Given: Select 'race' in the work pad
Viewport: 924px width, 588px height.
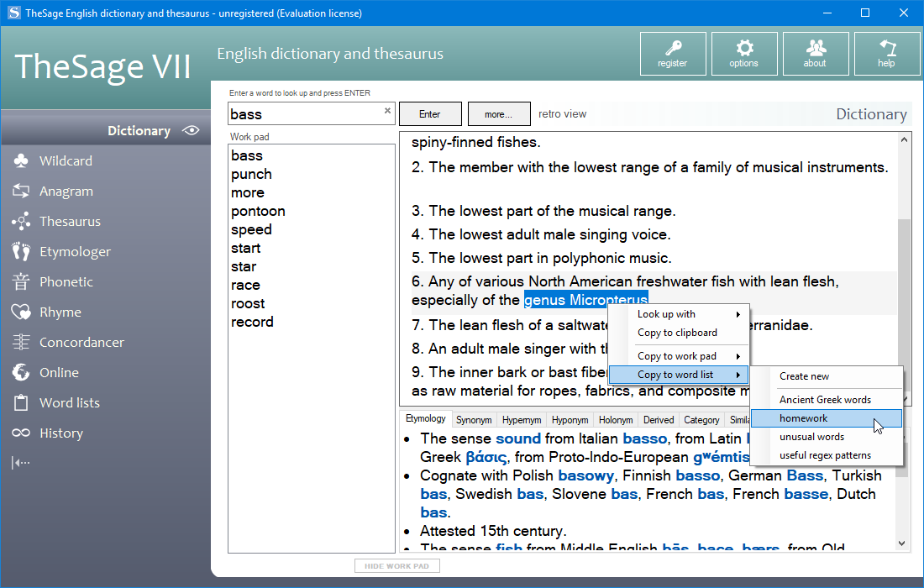Looking at the screenshot, I should [x=246, y=286].
